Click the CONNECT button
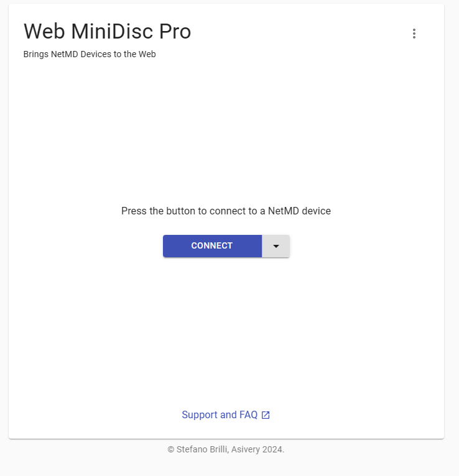The height and width of the screenshot is (476, 459). (212, 246)
